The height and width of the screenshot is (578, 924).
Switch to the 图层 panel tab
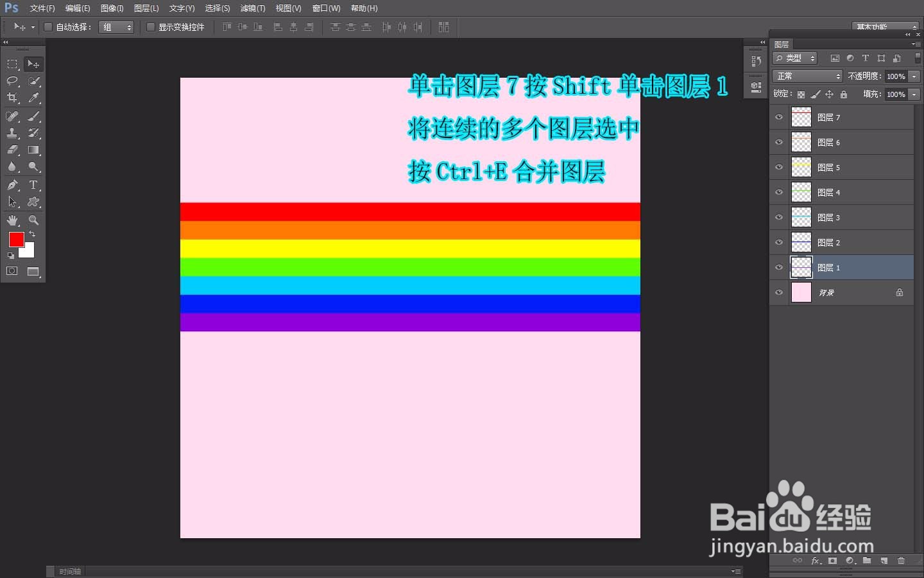782,44
